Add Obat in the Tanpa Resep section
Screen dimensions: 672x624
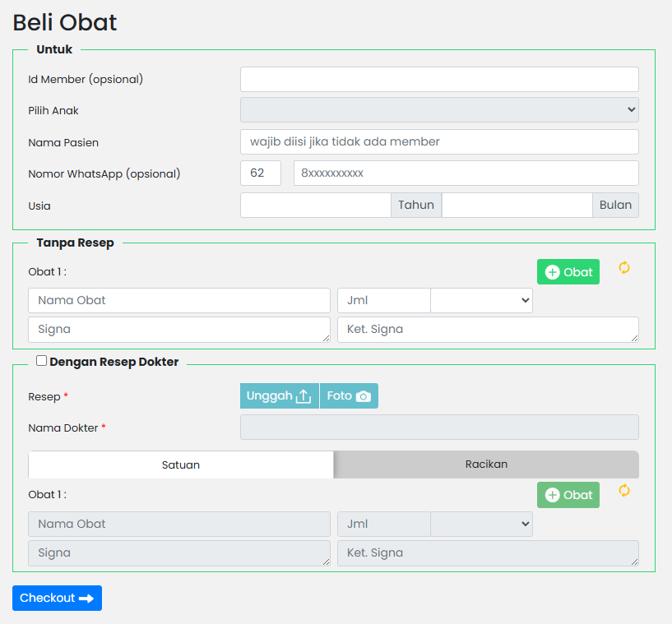(x=568, y=272)
